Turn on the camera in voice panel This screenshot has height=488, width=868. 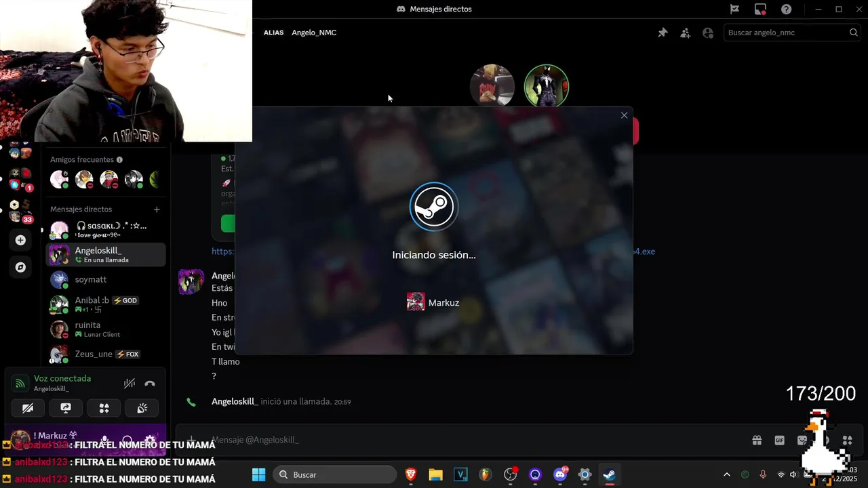click(x=28, y=408)
